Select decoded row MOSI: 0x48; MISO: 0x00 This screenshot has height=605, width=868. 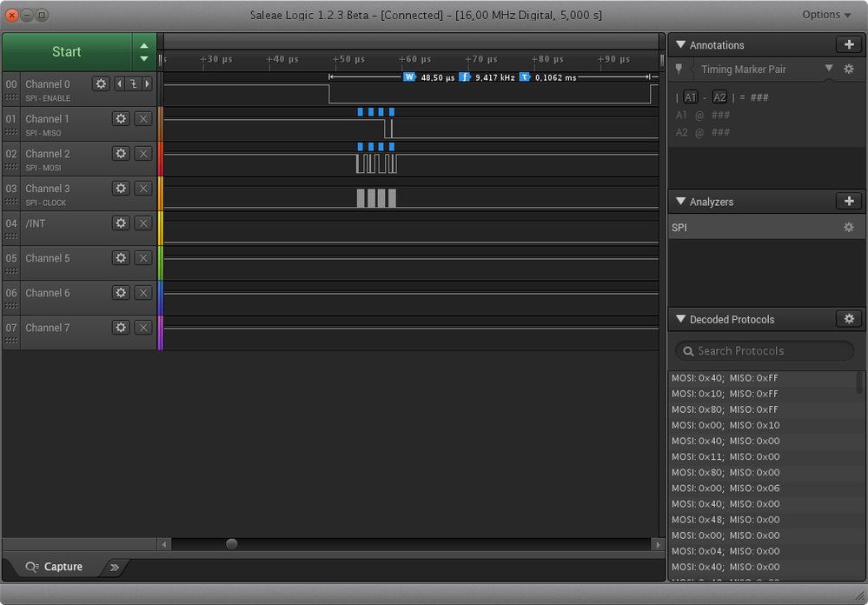point(726,520)
